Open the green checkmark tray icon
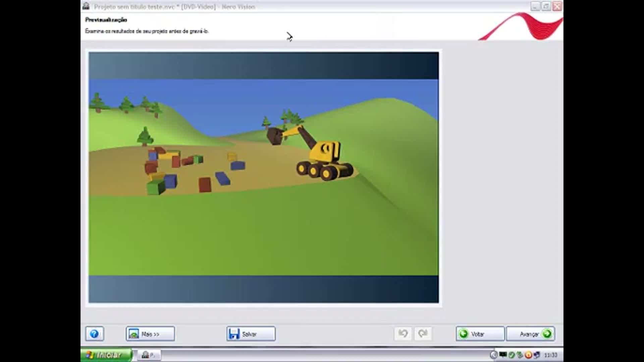The height and width of the screenshot is (362, 644). click(x=512, y=355)
